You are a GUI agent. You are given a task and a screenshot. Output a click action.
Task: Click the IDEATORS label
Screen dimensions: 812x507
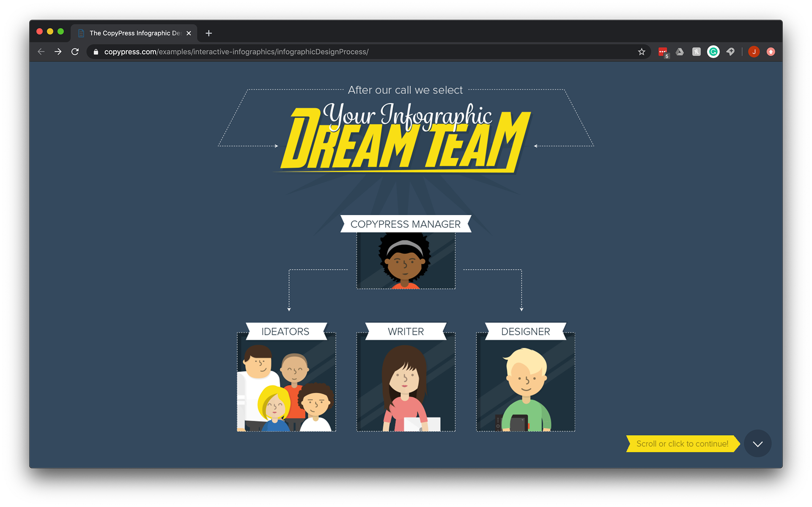tap(285, 332)
